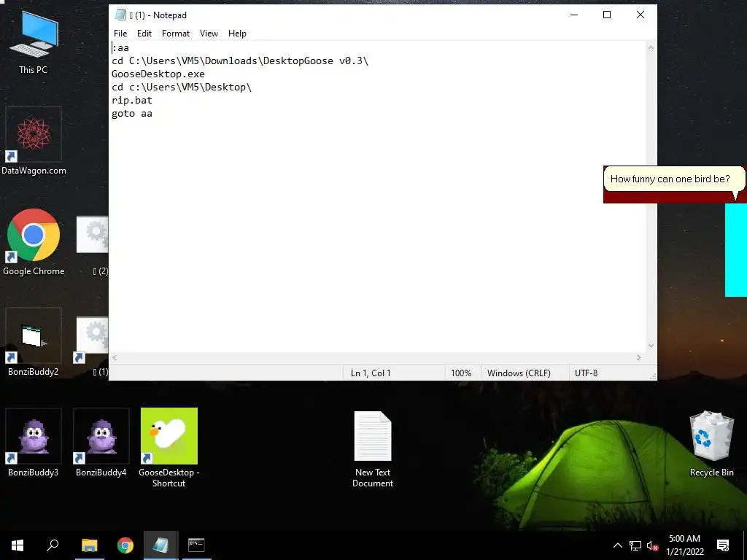The image size is (747, 560).
Task: Select the GooseDesktop - Shortcut icon
Action: [x=169, y=448]
